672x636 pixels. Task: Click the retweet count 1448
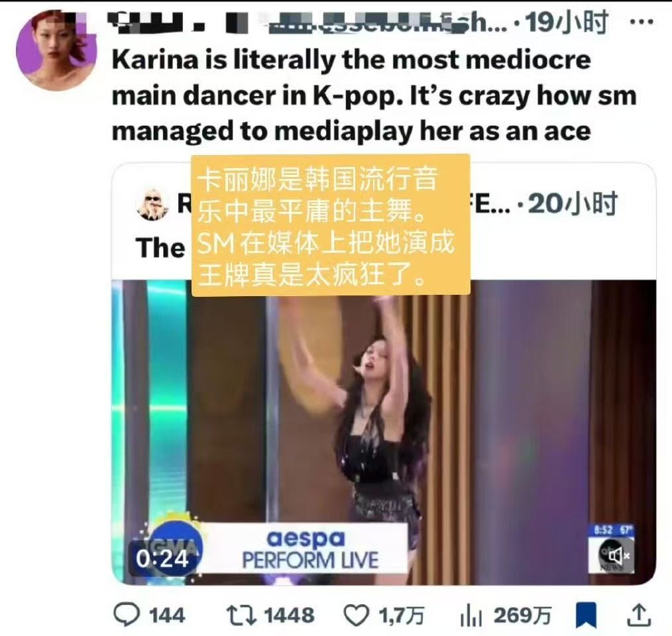[x=290, y=615]
